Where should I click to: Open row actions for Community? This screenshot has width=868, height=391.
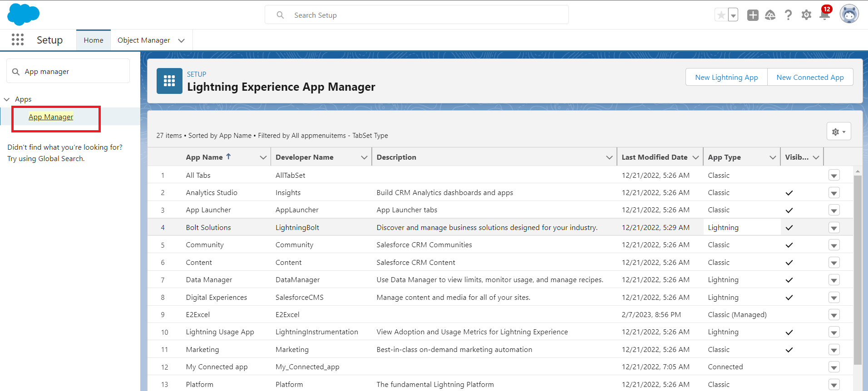click(x=834, y=245)
